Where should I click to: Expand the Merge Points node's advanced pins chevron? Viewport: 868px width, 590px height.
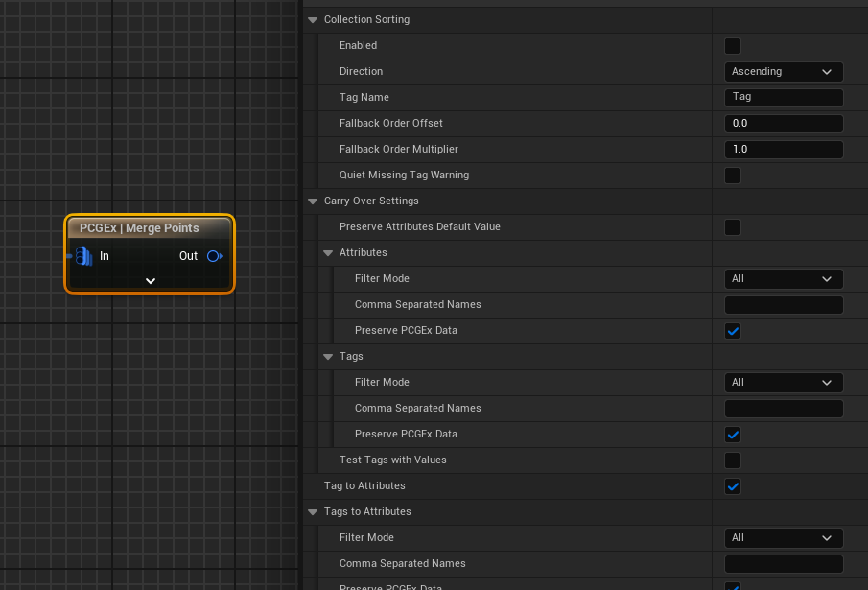(151, 281)
